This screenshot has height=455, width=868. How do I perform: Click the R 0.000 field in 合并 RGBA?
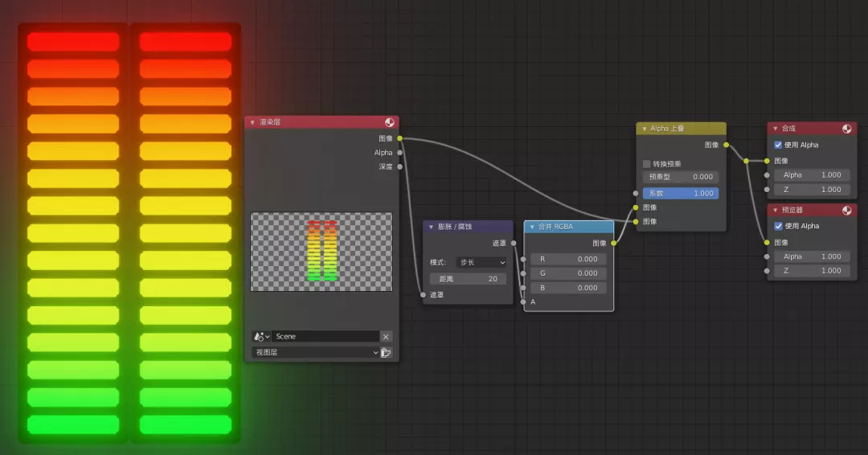tap(568, 259)
